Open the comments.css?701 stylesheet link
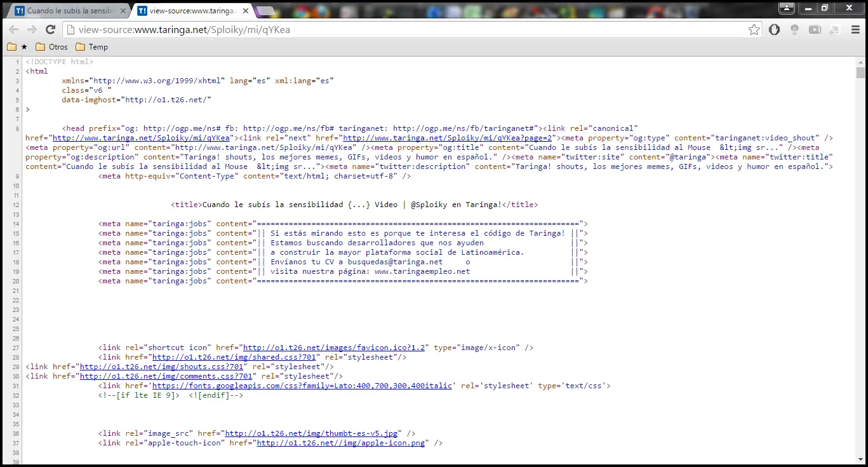 point(166,376)
